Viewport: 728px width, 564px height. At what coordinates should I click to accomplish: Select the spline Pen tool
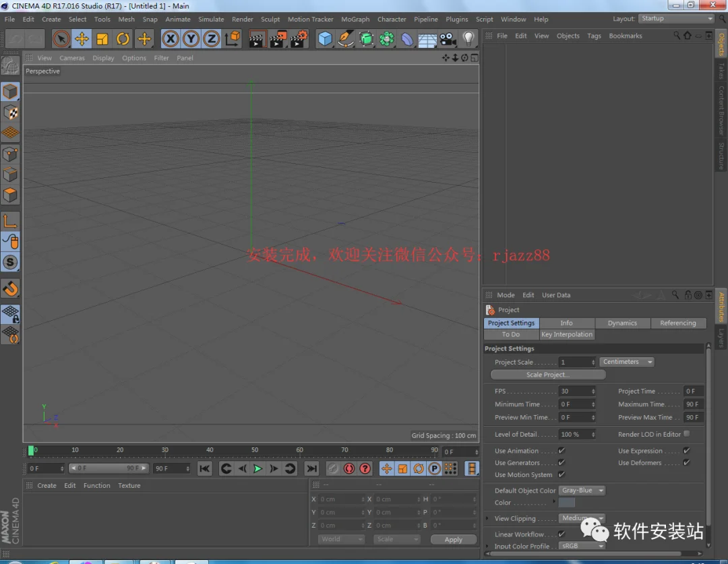(345, 39)
